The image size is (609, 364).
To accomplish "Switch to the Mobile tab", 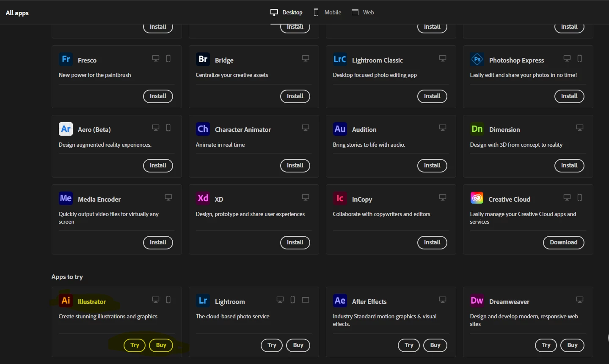I will click(327, 12).
